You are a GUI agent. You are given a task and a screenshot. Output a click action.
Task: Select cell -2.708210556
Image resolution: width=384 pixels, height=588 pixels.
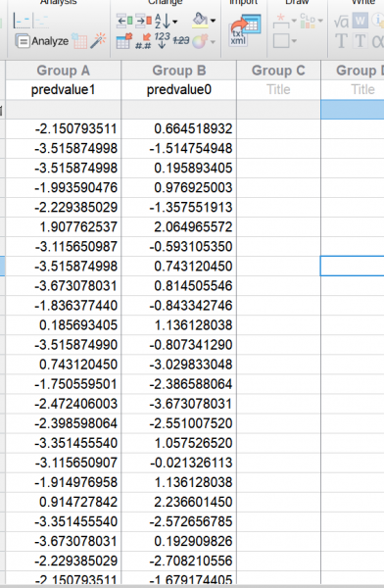pos(179,561)
